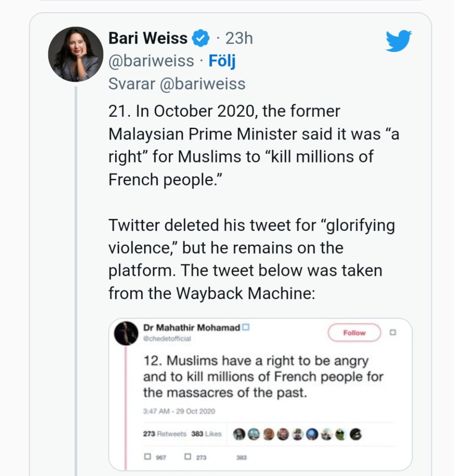Click the green frog liker avatar
Screen dimensions: 454x476
(340, 434)
